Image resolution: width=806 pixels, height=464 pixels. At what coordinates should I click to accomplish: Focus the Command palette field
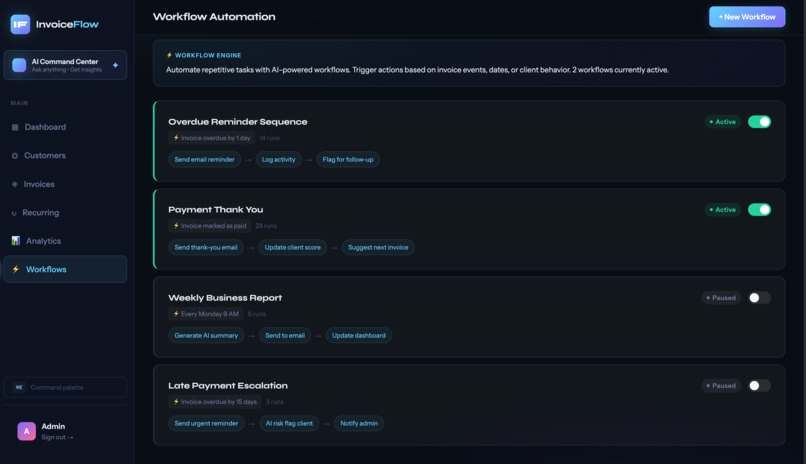pos(65,387)
